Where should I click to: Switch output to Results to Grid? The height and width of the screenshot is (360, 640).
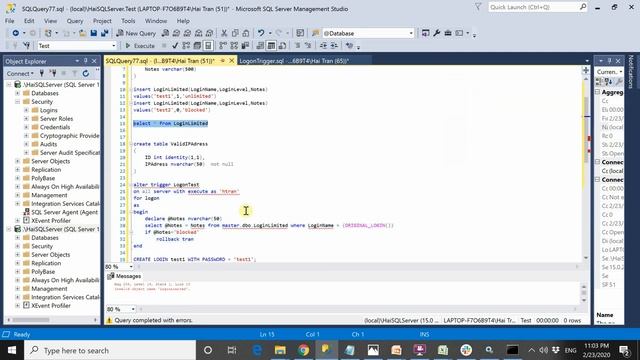point(271,46)
